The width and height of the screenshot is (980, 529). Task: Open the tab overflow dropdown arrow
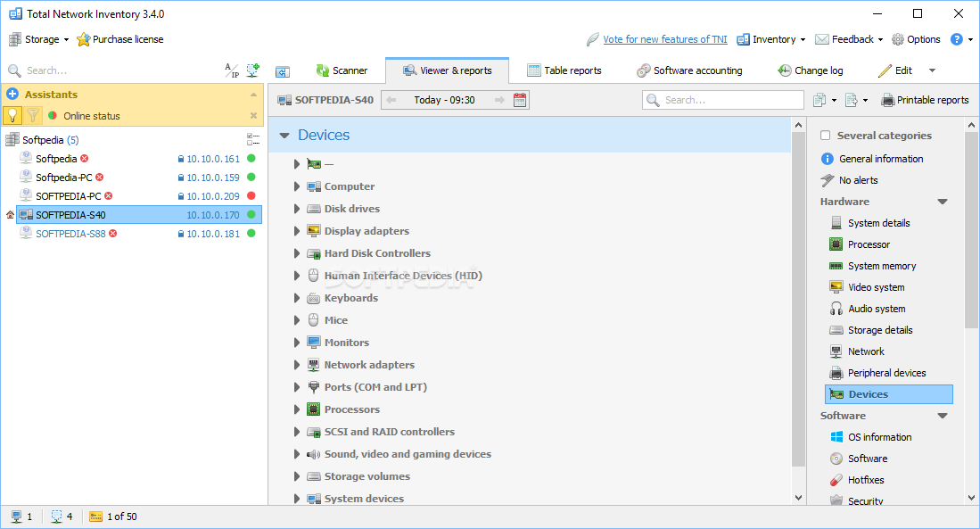point(932,70)
